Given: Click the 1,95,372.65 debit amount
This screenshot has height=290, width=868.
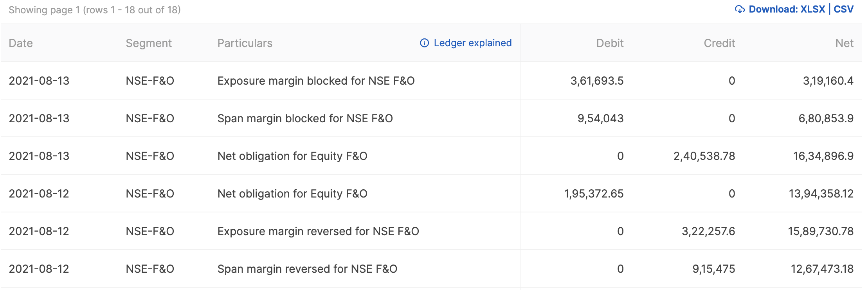Looking at the screenshot, I should tap(594, 194).
